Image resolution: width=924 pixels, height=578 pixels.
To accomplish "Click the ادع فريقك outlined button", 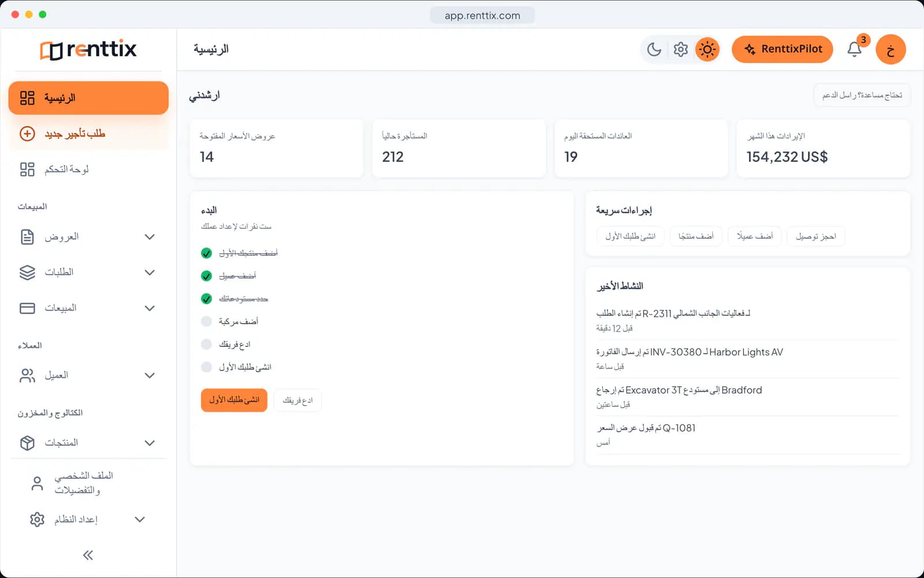I will click(x=297, y=400).
